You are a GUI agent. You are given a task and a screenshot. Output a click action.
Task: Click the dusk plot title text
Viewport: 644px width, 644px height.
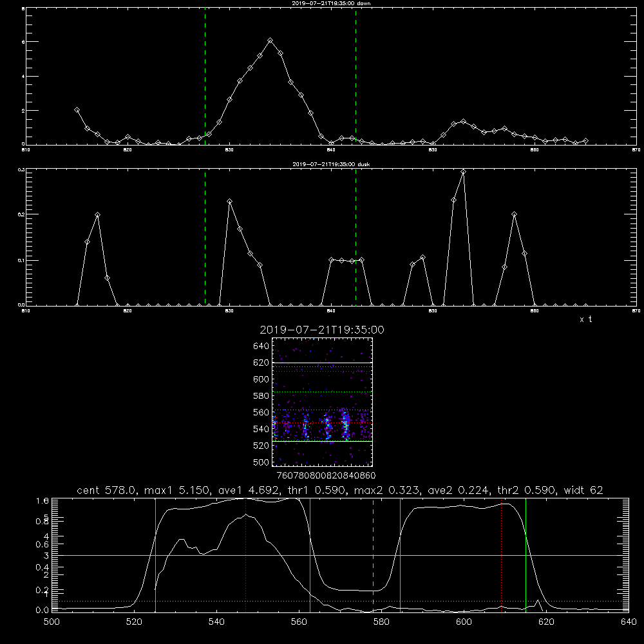point(331,164)
